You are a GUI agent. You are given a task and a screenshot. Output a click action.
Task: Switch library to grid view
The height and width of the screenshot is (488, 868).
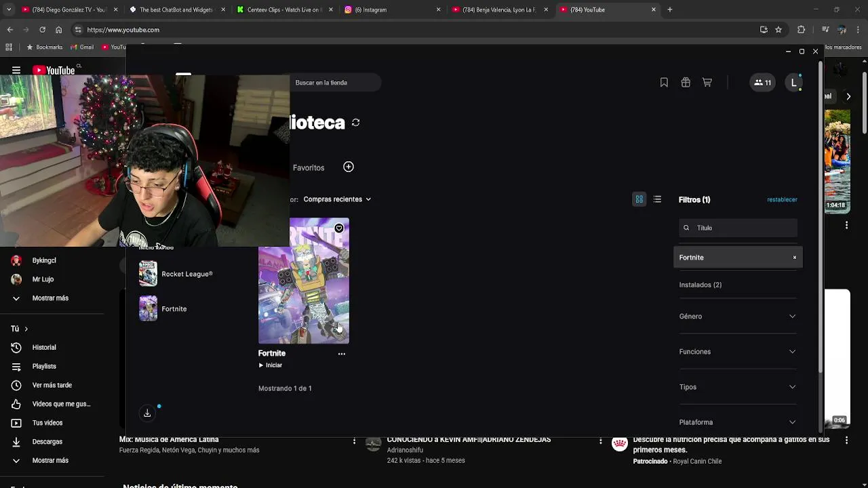[x=639, y=199]
